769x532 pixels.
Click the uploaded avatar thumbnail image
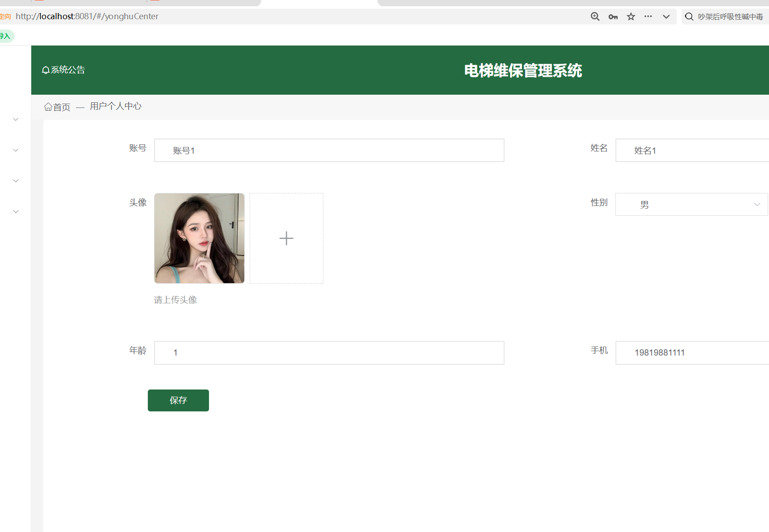click(199, 239)
